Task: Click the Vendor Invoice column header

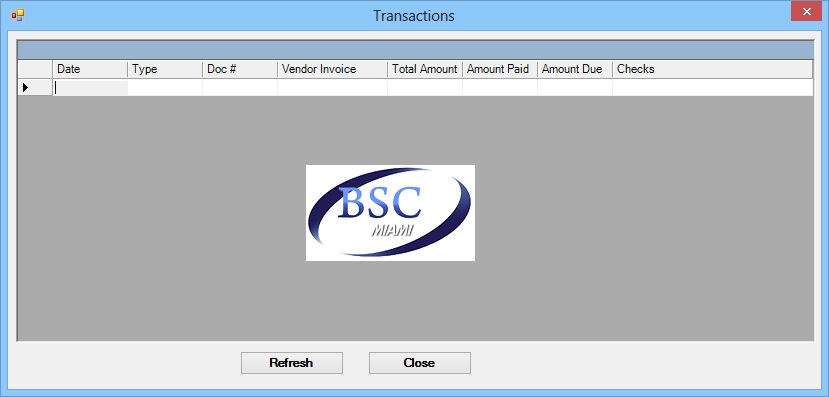Action: pos(333,69)
